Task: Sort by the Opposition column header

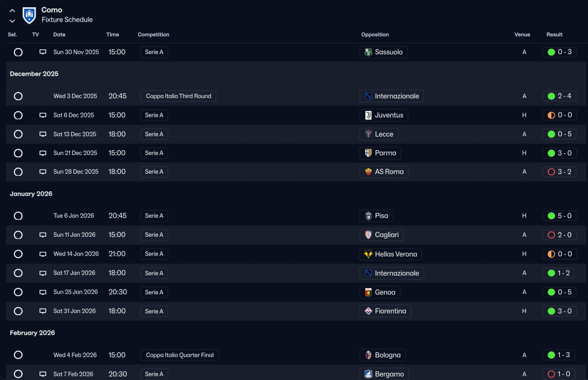Action: pyautogui.click(x=375, y=34)
